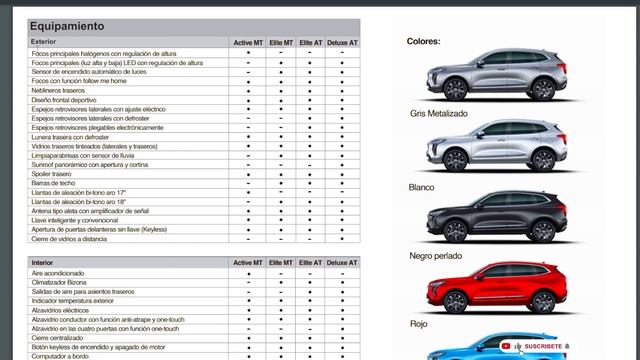Click the 'Gris Metalizado' color label

click(x=439, y=114)
